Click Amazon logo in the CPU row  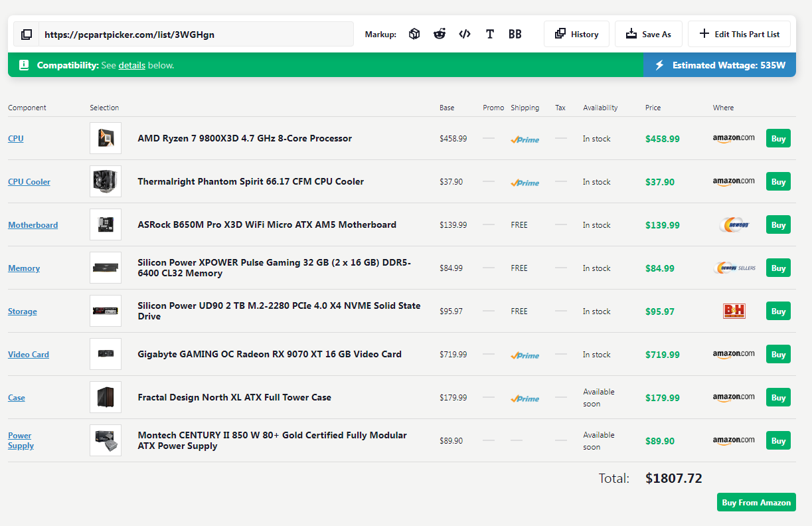pos(734,139)
